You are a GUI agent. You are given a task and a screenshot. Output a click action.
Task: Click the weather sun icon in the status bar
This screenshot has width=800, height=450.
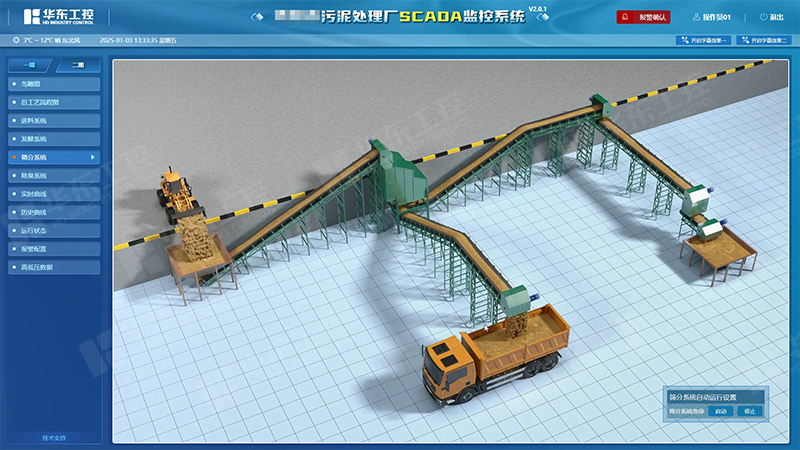pos(16,40)
